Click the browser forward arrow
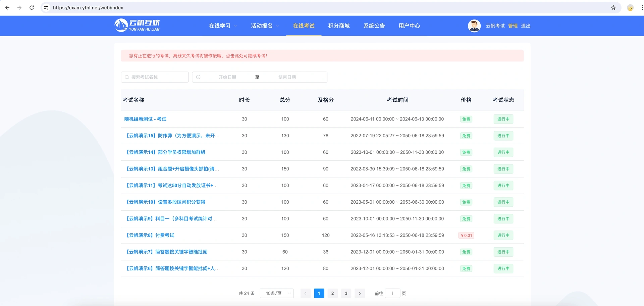This screenshot has width=644, height=306. pyautogui.click(x=19, y=8)
